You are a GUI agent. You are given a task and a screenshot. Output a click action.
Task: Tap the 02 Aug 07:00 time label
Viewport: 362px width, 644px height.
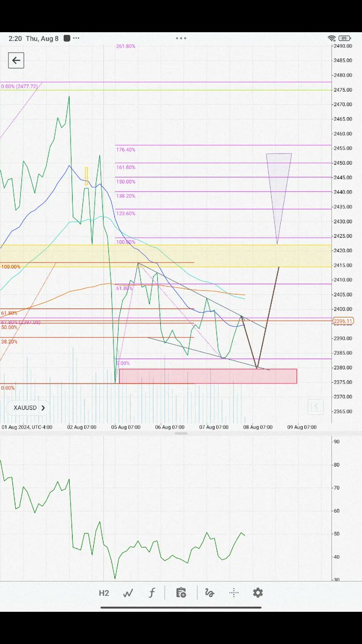click(x=82, y=427)
